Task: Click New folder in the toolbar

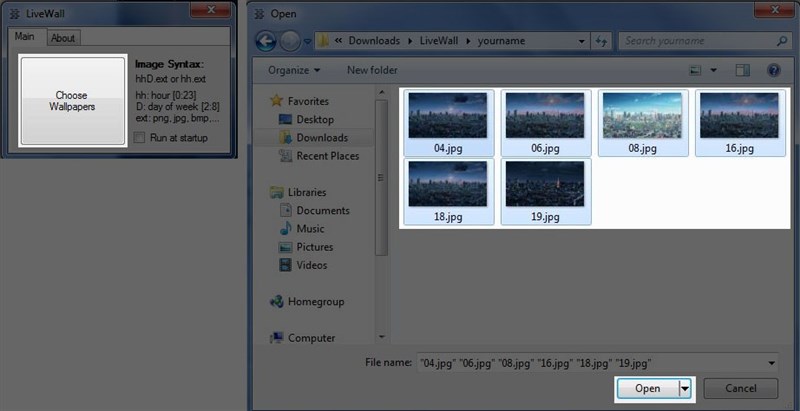Action: coord(372,70)
